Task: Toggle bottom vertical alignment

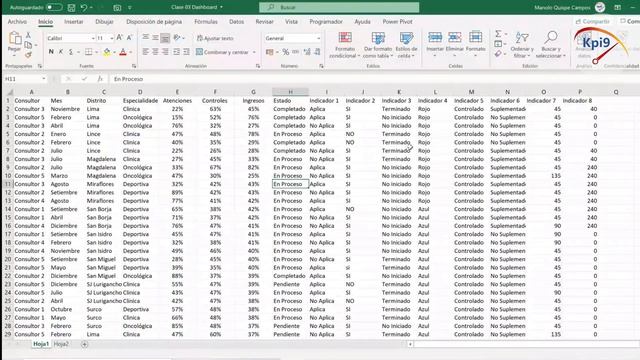Action: tap(165, 38)
